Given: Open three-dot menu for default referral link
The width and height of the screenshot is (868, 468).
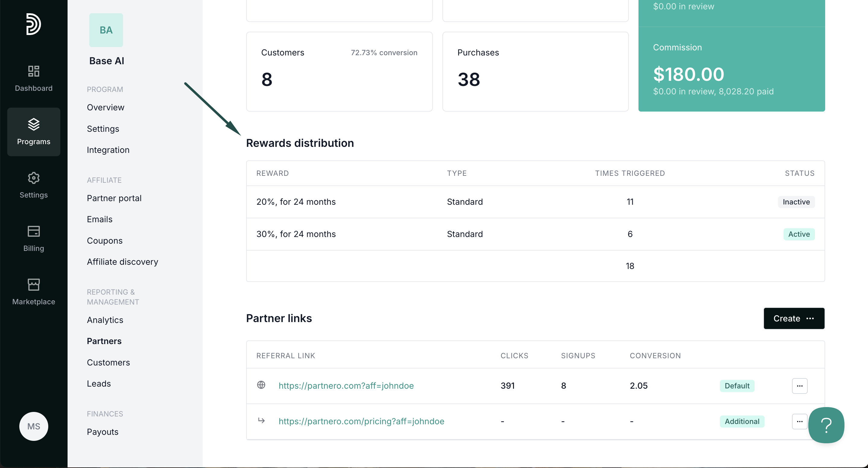Looking at the screenshot, I should [799, 386].
